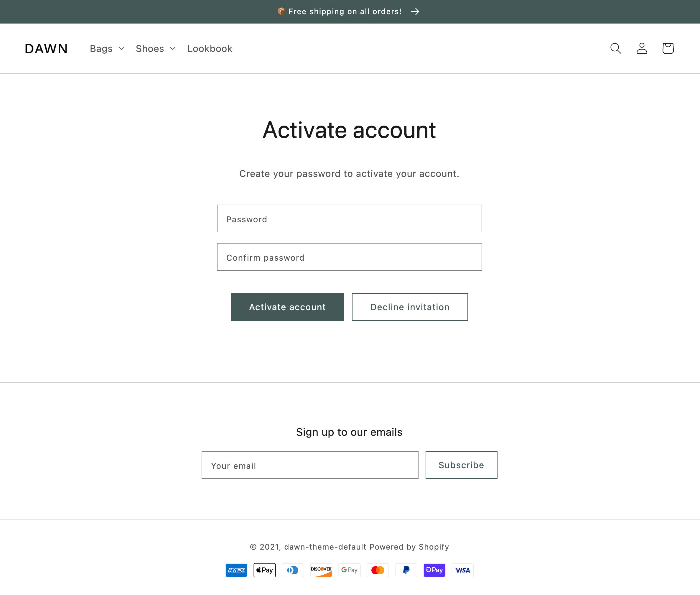Click the American Express payment icon
Image resolution: width=700 pixels, height=595 pixels.
tap(236, 570)
